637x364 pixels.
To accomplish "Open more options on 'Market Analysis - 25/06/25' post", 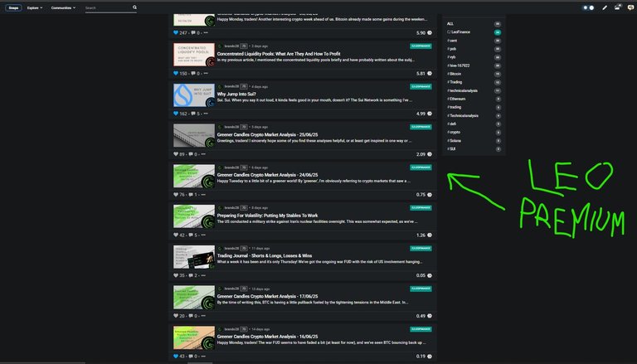I will [x=203, y=154].
